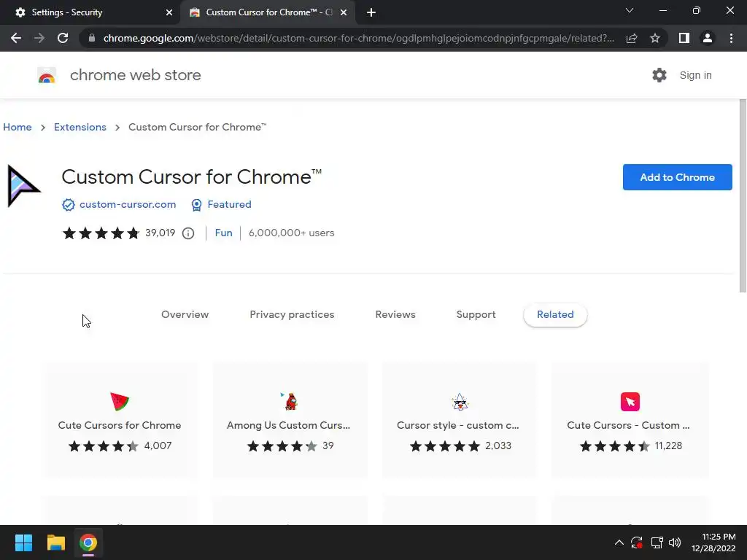The image size is (747, 560).
Task: Switch to the Support tab
Action: [x=476, y=315]
